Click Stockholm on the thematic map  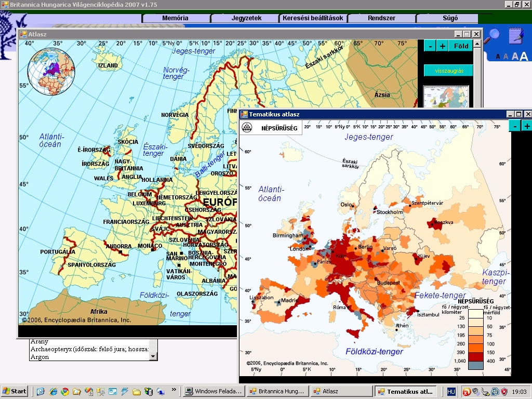click(x=390, y=212)
